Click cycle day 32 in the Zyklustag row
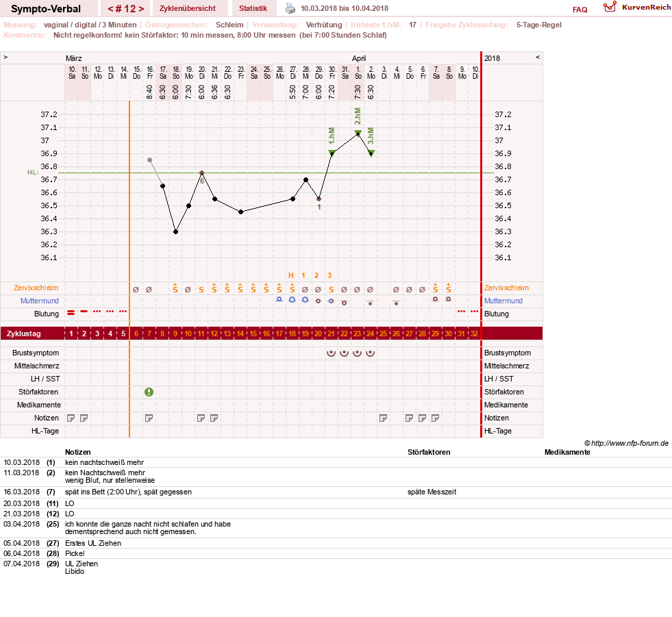672x617 pixels. tap(474, 333)
